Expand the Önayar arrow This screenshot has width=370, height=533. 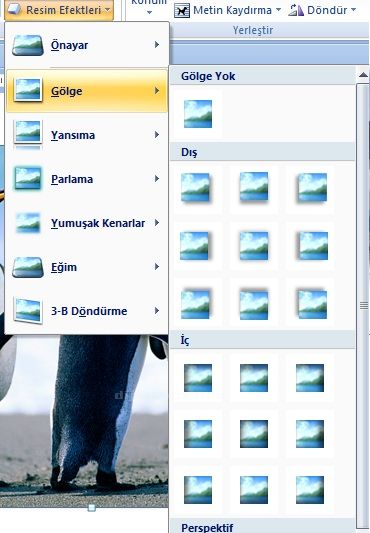(157, 45)
